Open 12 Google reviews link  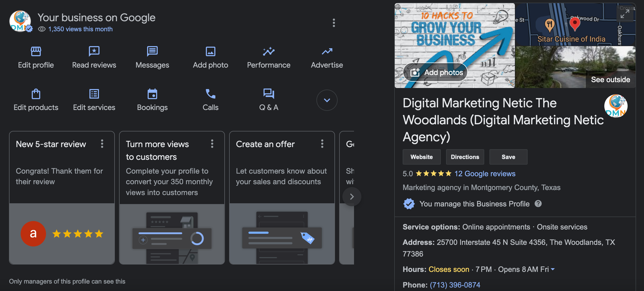click(485, 174)
